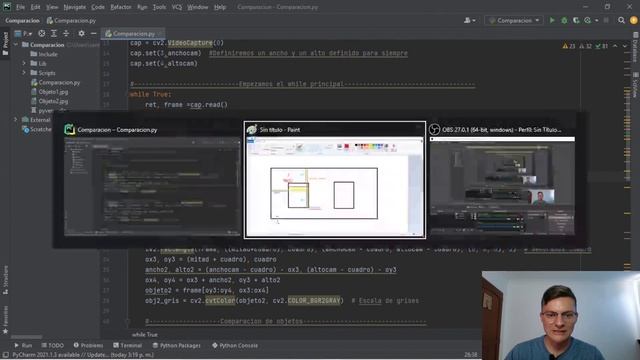Viewport: 640px width, 360px height.
Task: Toggle the Structure tool window tab on left edge
Action: [5, 280]
